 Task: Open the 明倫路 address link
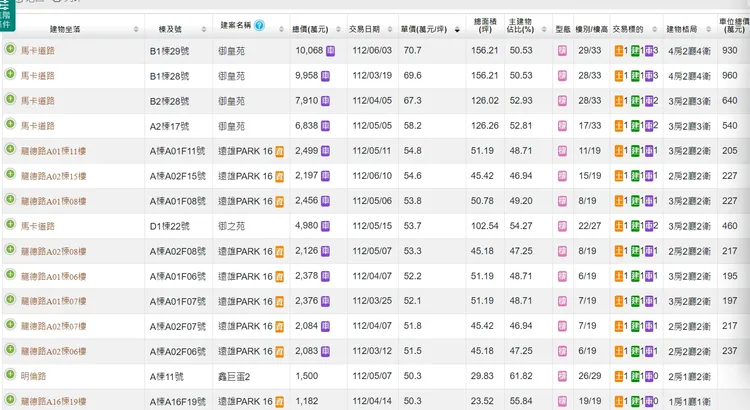pos(33,377)
